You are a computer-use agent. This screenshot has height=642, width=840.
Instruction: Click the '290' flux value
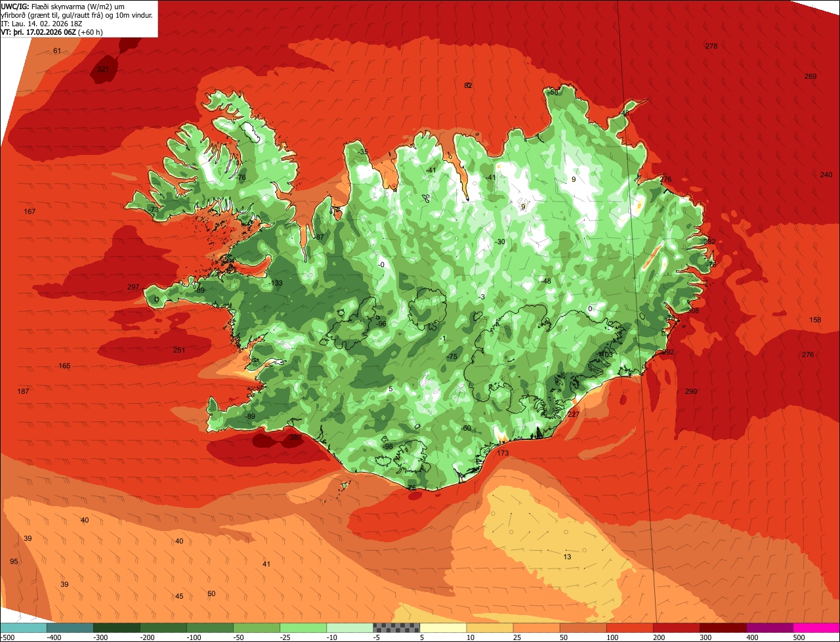coord(691,391)
